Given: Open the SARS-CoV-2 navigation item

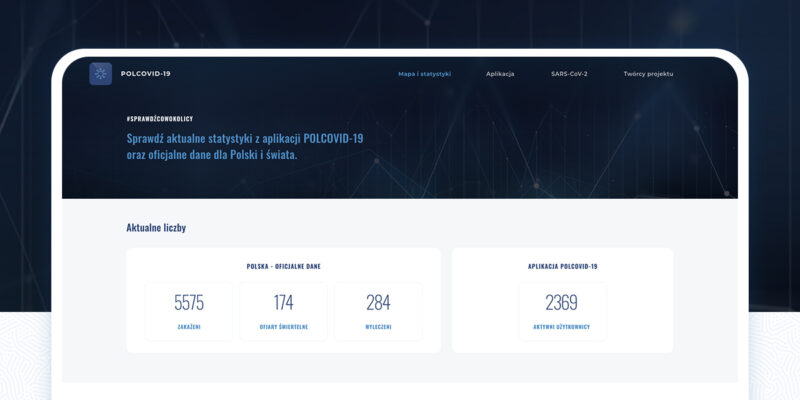Looking at the screenshot, I should click(569, 74).
